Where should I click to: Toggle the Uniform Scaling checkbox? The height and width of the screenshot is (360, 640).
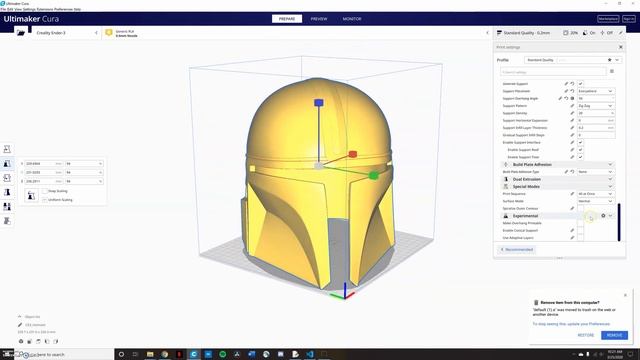45,200
